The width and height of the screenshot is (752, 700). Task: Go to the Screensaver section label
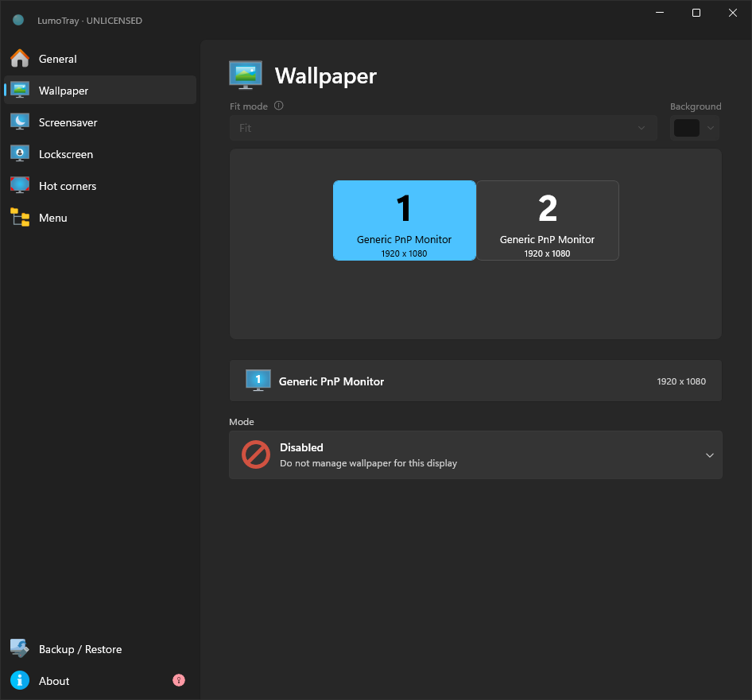pyautogui.click(x=68, y=122)
